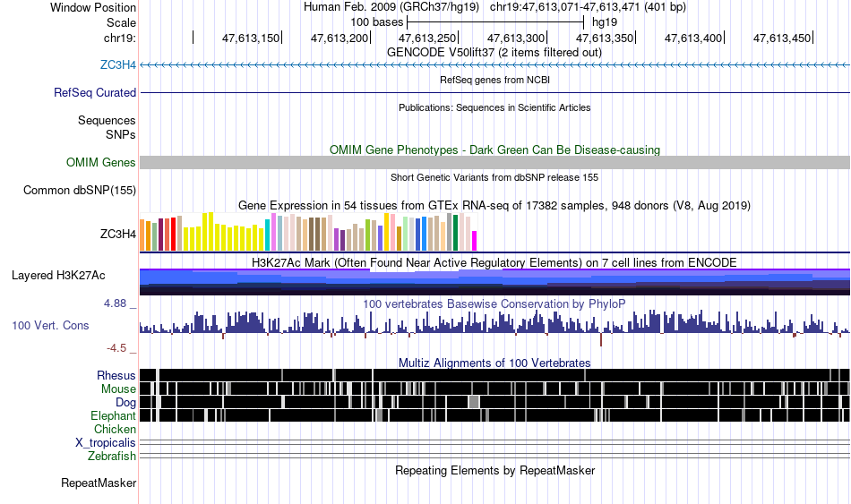Click the 47,613,400 position on the ruler

[x=693, y=38]
